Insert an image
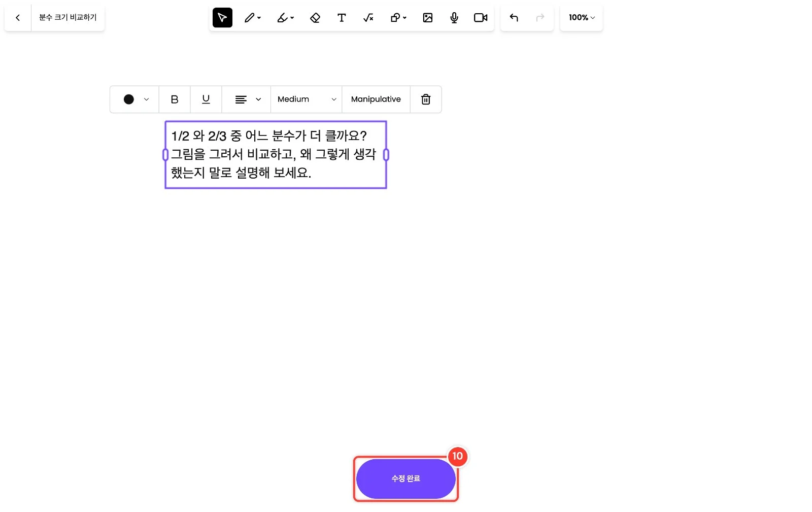The image size is (812, 512). click(x=428, y=18)
